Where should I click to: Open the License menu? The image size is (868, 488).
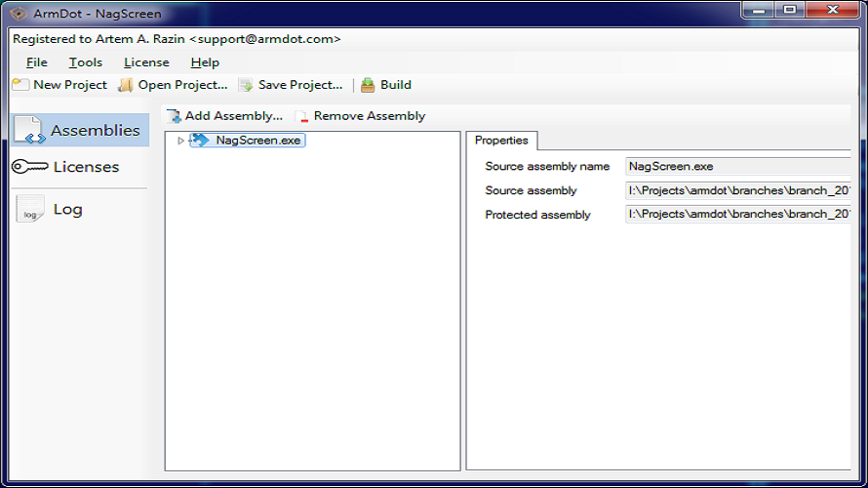point(146,62)
